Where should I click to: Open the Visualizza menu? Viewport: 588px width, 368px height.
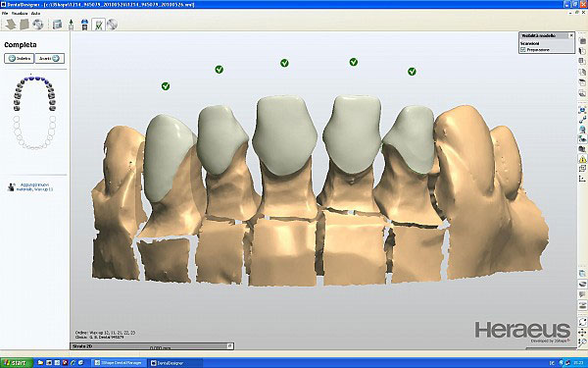(20, 13)
